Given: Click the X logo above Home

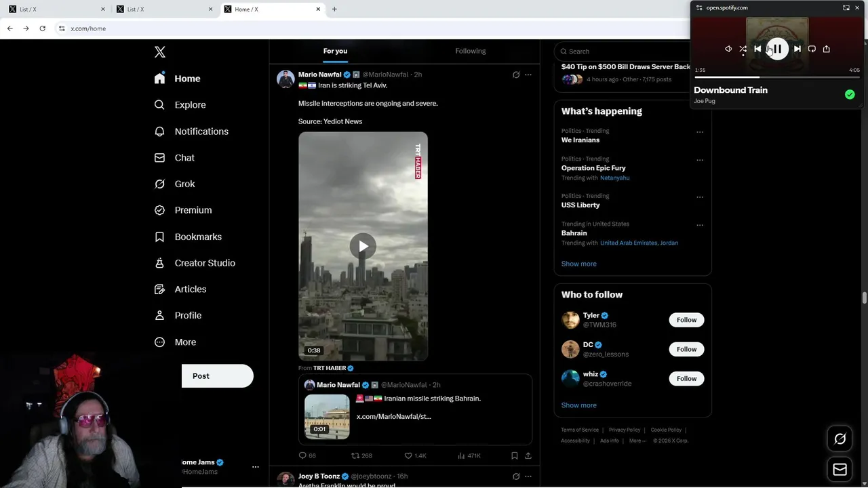Looking at the screenshot, I should point(160,52).
